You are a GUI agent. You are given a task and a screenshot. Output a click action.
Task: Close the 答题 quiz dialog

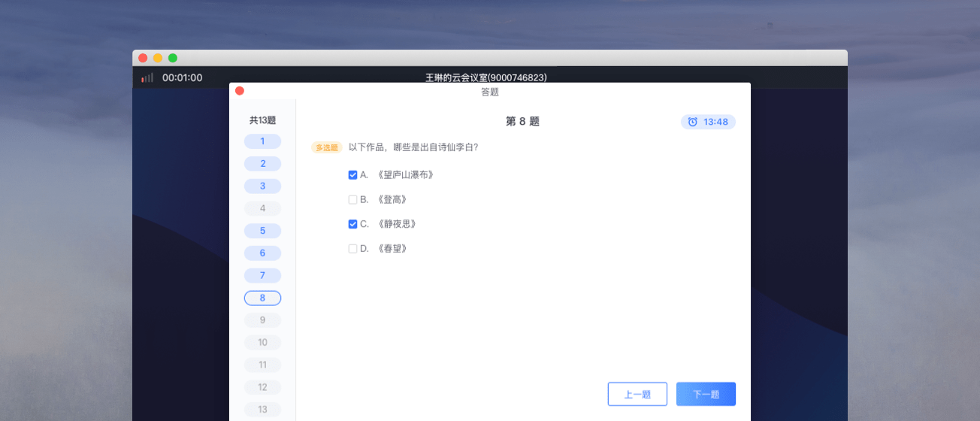click(x=240, y=91)
